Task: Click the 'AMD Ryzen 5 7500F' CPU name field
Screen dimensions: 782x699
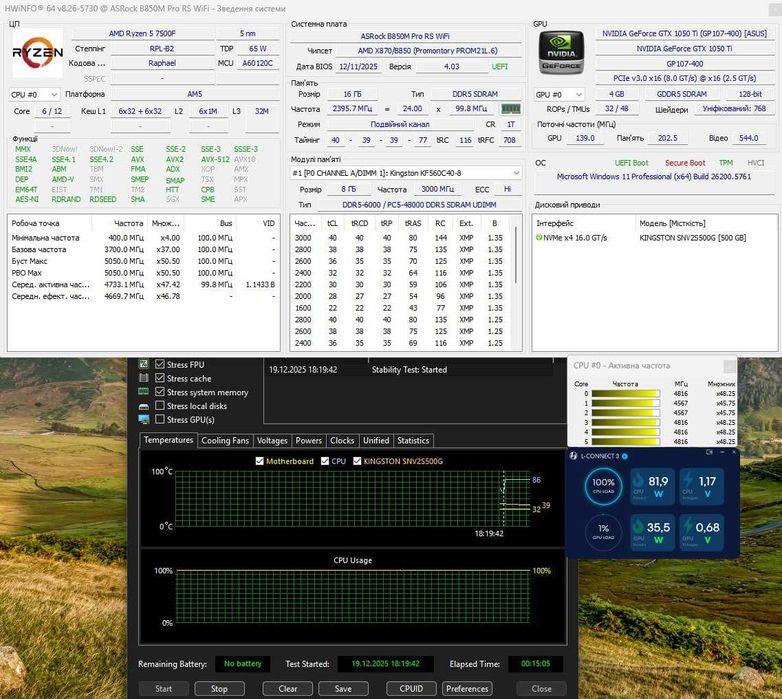Action: (142, 33)
